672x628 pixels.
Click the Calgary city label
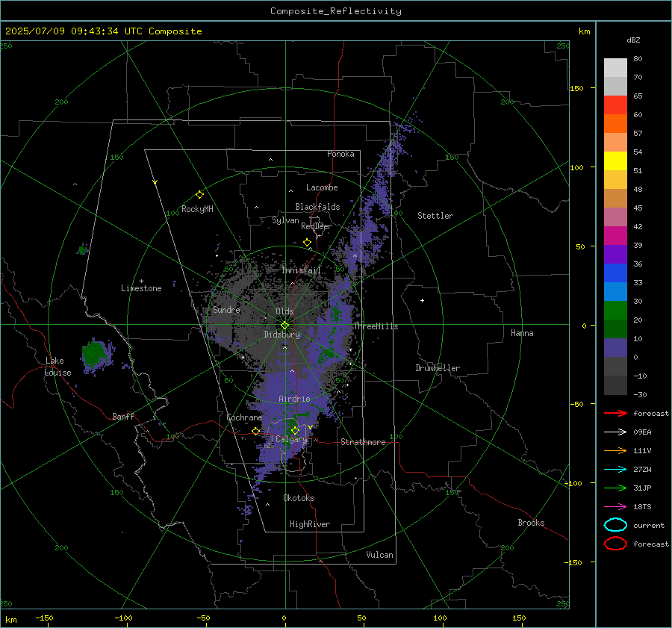pos(291,439)
